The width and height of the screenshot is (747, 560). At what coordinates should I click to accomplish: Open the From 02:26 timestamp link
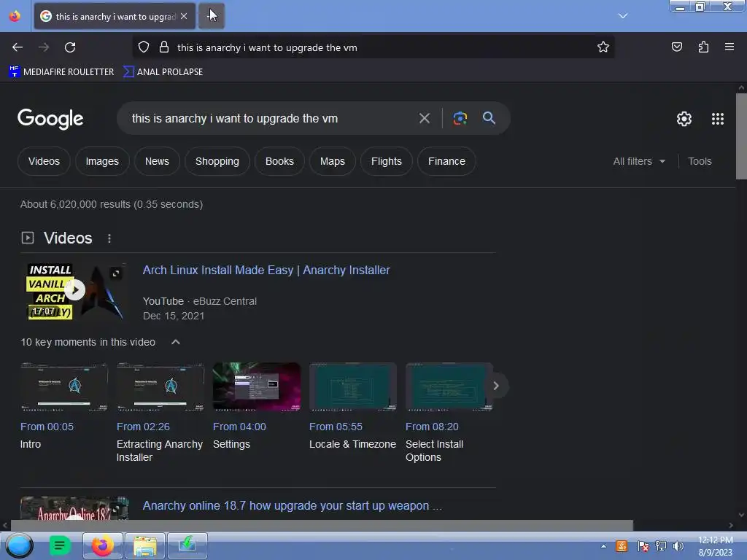143,427
